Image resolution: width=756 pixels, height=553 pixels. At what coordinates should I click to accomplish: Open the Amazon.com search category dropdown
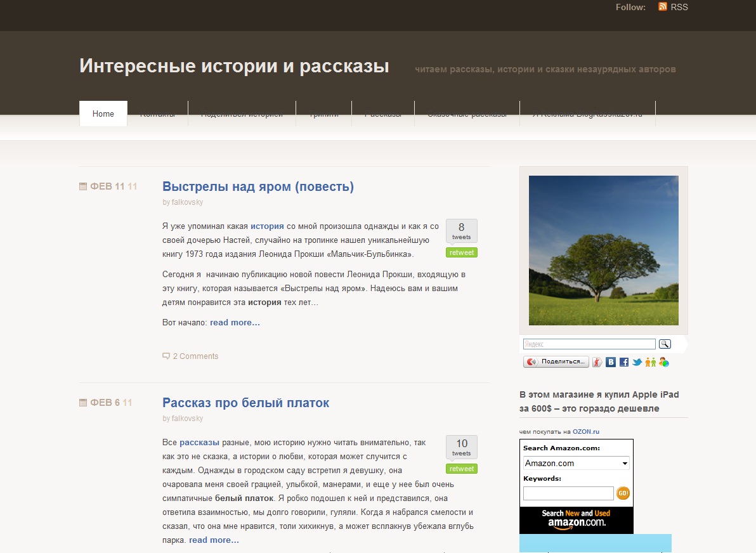coord(576,463)
